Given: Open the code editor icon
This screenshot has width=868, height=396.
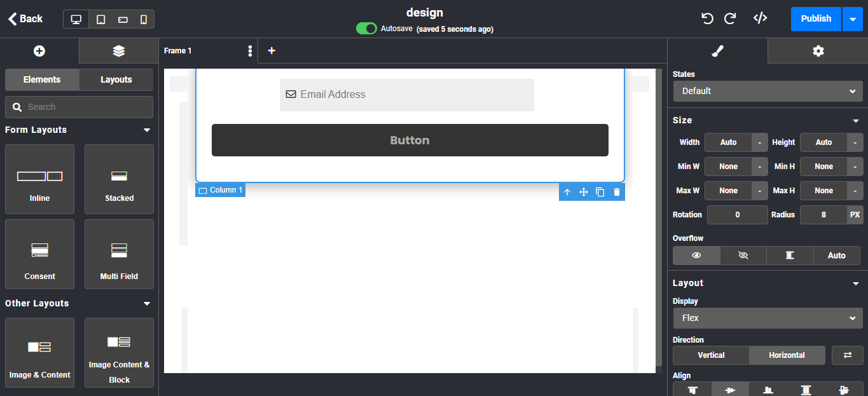Looking at the screenshot, I should coord(760,18).
